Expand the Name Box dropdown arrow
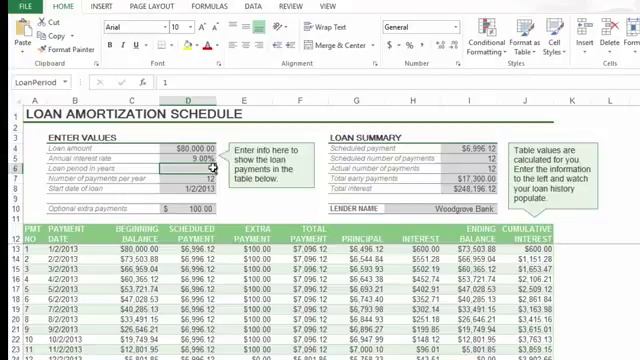 point(65,82)
